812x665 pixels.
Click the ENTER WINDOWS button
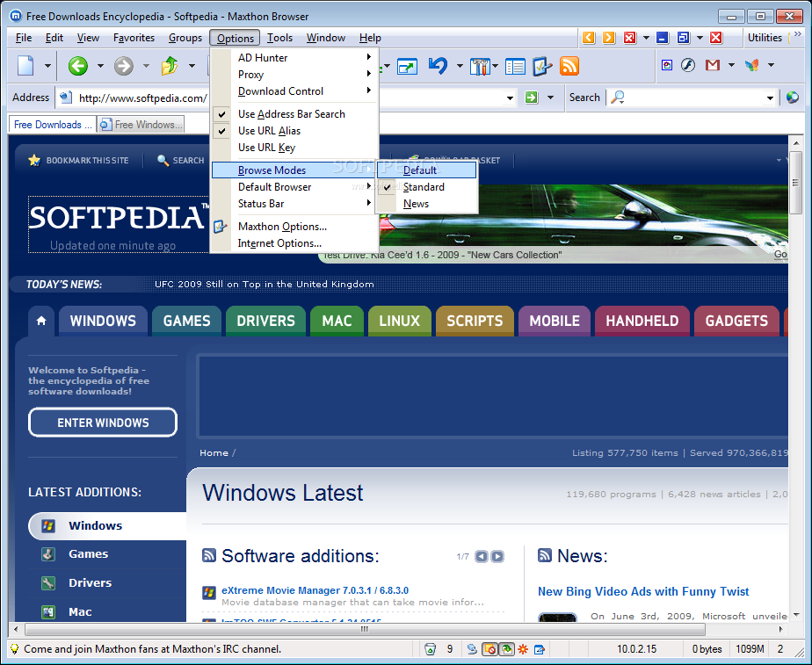click(103, 423)
